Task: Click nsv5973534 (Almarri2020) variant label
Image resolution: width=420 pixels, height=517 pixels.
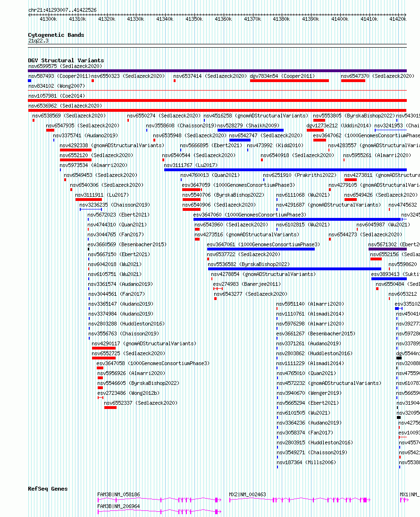Action: pyautogui.click(x=93, y=165)
